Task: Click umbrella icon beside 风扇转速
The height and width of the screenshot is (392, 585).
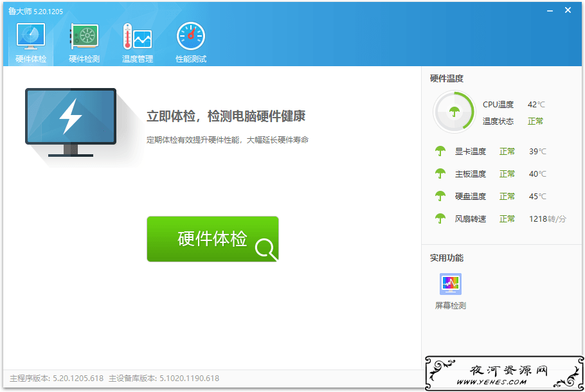Action: coord(440,218)
